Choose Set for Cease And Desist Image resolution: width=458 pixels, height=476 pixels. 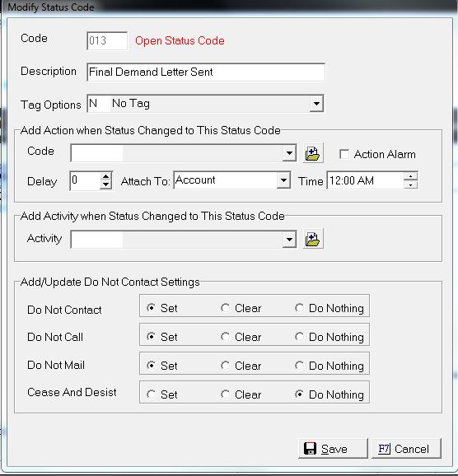(151, 394)
